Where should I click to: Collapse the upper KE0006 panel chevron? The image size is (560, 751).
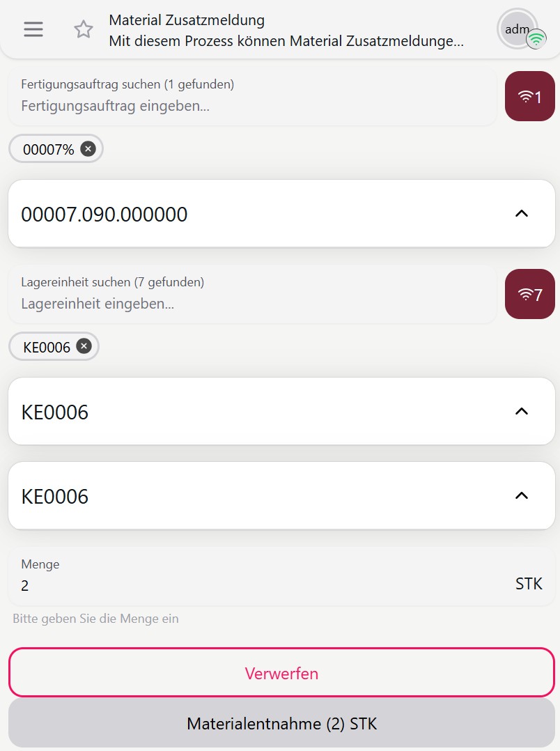(521, 412)
